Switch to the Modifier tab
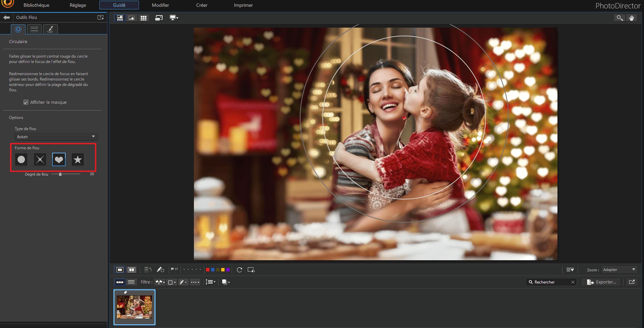644x328 pixels. point(160,5)
